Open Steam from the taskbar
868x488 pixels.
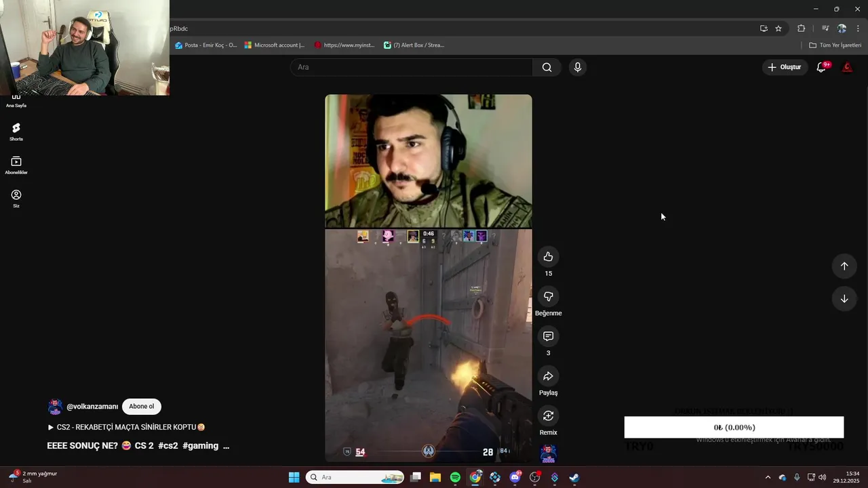pyautogui.click(x=574, y=478)
